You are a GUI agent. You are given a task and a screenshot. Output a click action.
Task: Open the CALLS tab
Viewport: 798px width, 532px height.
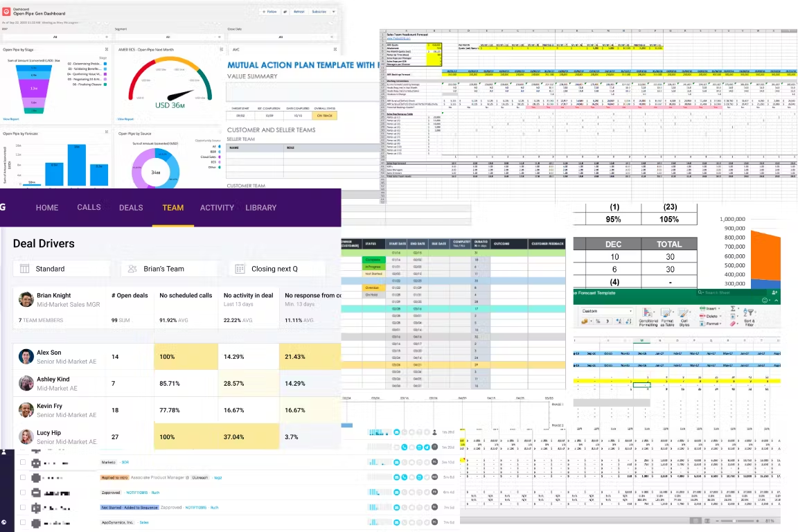coord(89,207)
